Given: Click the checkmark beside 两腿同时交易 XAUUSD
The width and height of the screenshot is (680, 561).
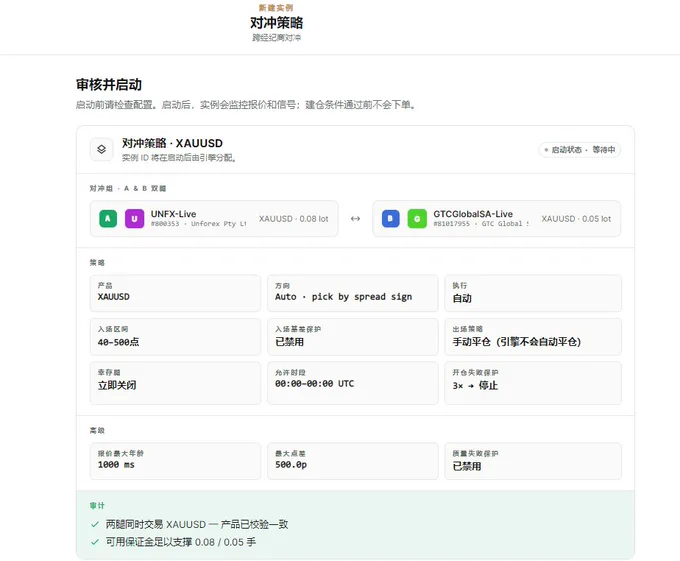Looking at the screenshot, I should click(x=95, y=524).
